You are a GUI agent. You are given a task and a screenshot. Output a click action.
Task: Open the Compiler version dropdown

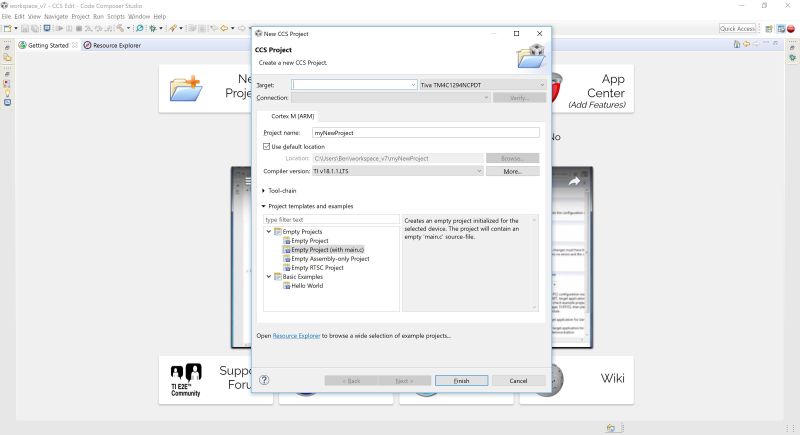(397, 171)
